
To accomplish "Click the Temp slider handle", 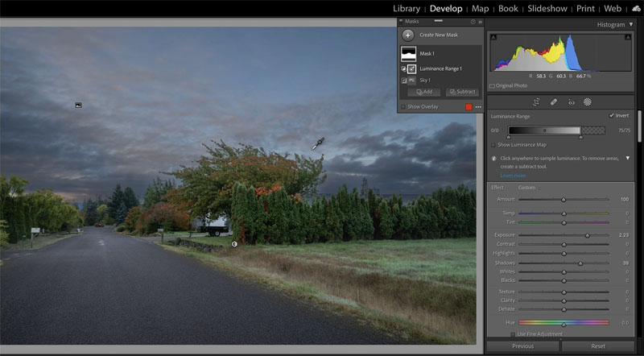I will [564, 213].
